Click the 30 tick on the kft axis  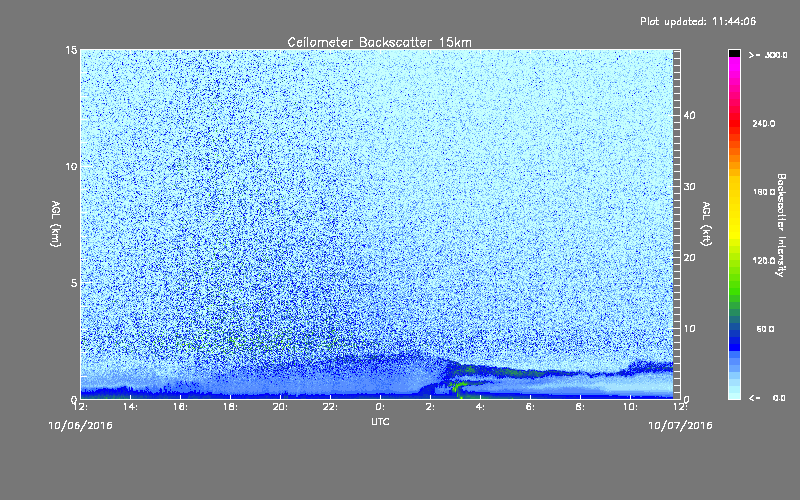[x=689, y=186]
